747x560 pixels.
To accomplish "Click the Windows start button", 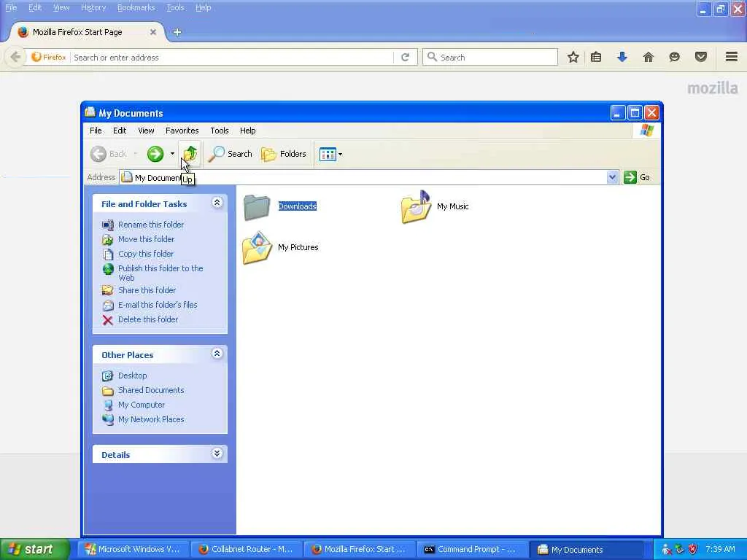I will click(35, 549).
